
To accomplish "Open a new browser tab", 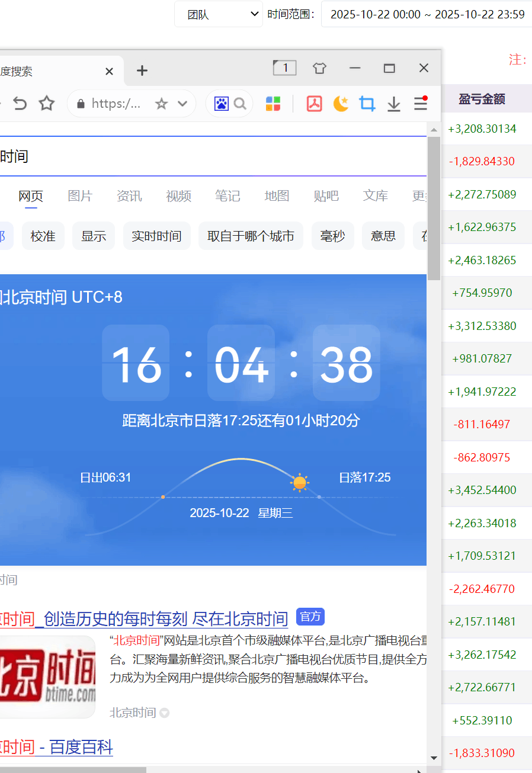I will click(x=142, y=71).
